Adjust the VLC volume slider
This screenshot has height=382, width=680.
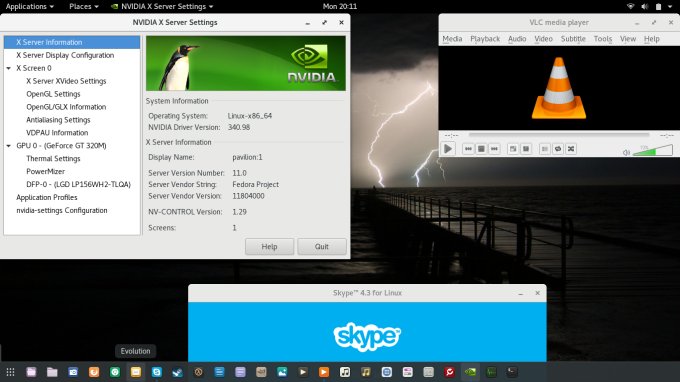coord(653,150)
